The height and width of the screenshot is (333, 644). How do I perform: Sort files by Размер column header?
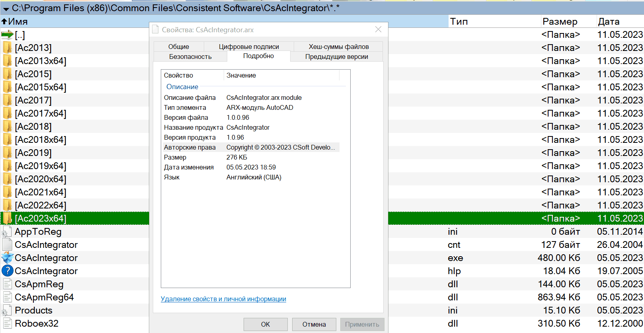tap(560, 21)
